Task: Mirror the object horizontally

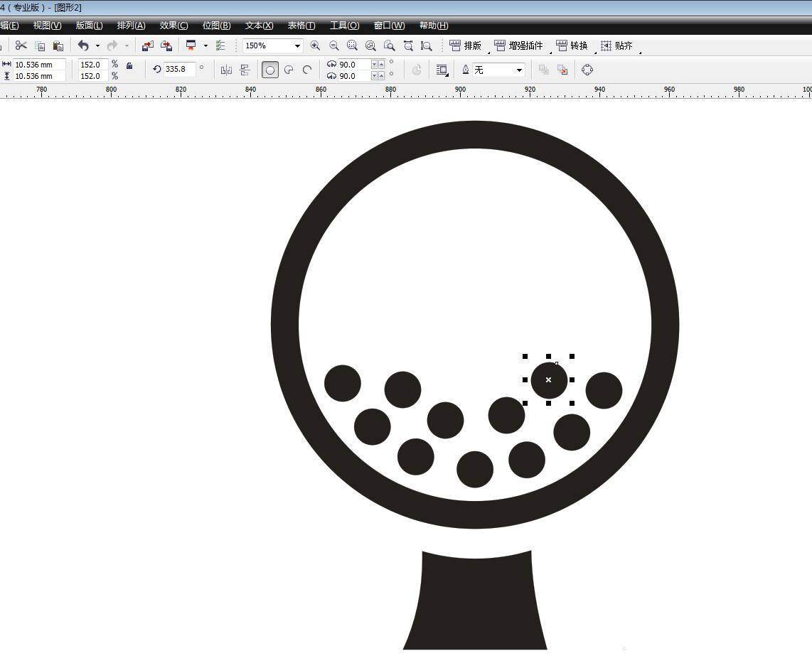Action: pos(226,70)
